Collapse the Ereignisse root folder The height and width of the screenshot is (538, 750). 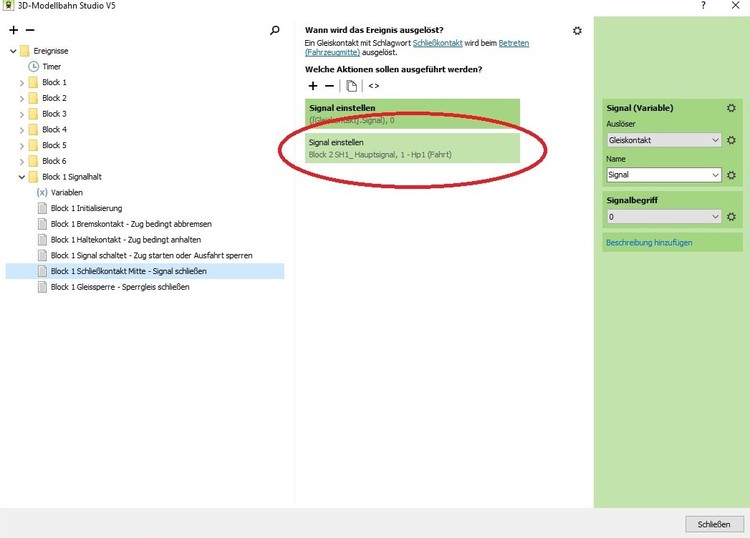13,51
